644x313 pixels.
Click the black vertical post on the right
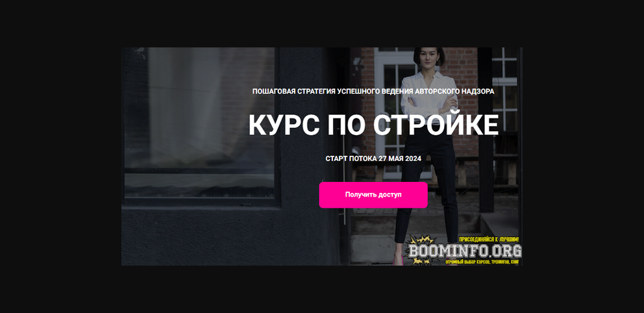pos(485,129)
